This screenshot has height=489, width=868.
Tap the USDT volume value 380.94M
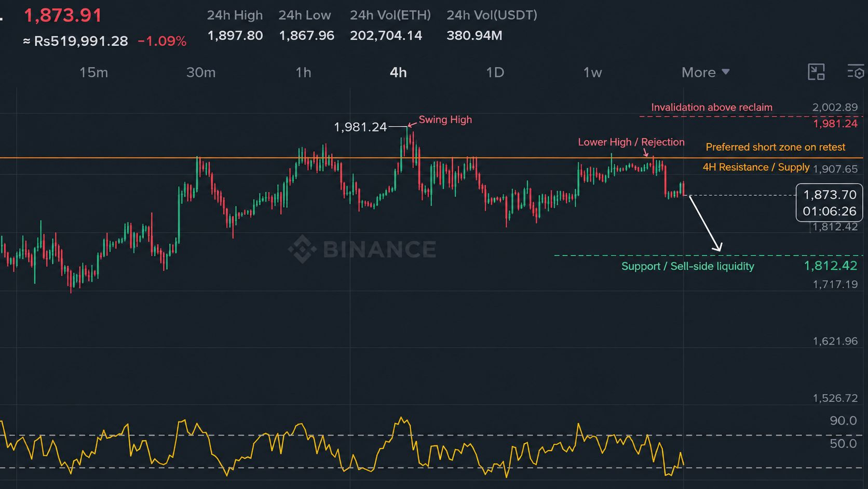474,35
